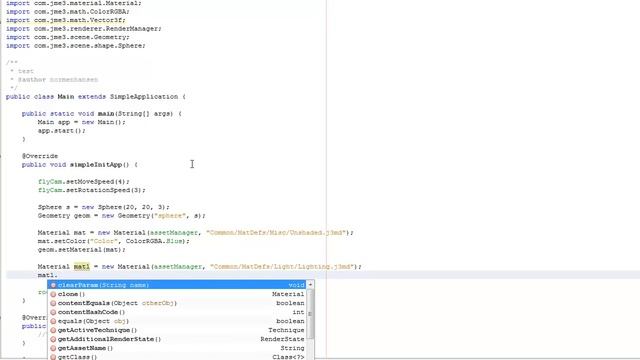The height and width of the screenshot is (360, 640).
Task: Click import of com.jme3.math.ColorRGBA
Action: [x=68, y=11]
